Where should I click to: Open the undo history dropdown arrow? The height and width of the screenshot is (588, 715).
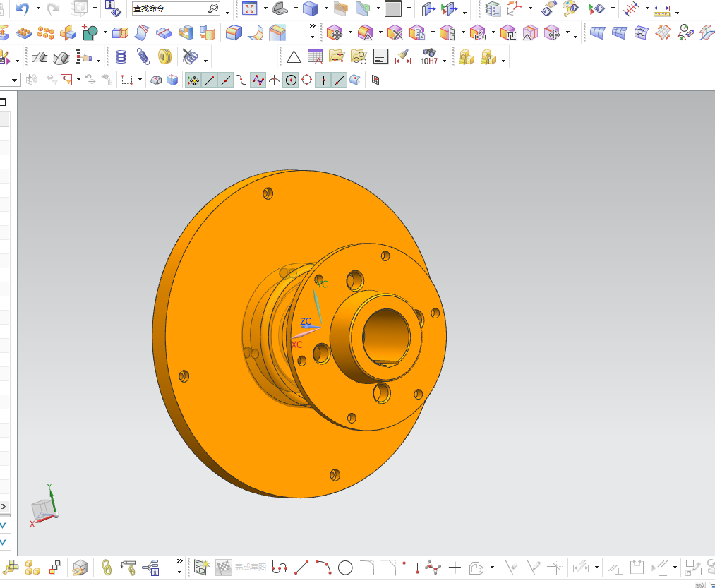38,8
